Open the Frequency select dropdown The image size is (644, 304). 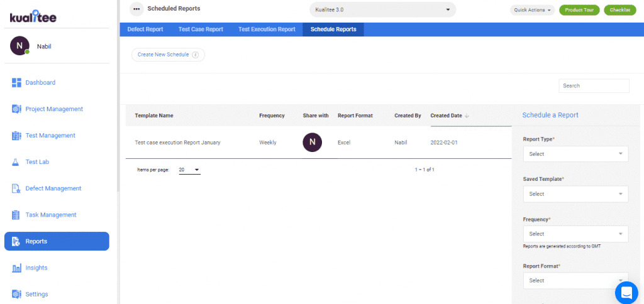tap(575, 234)
